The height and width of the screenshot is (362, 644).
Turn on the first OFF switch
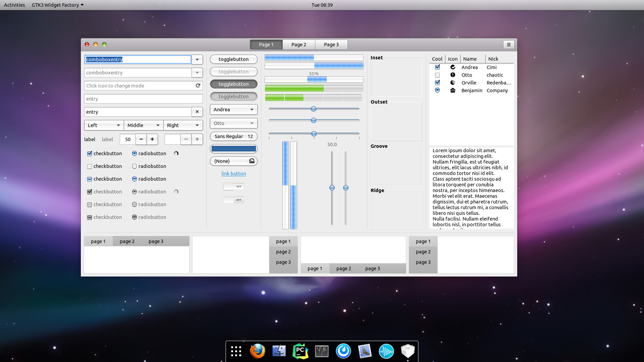234,186
